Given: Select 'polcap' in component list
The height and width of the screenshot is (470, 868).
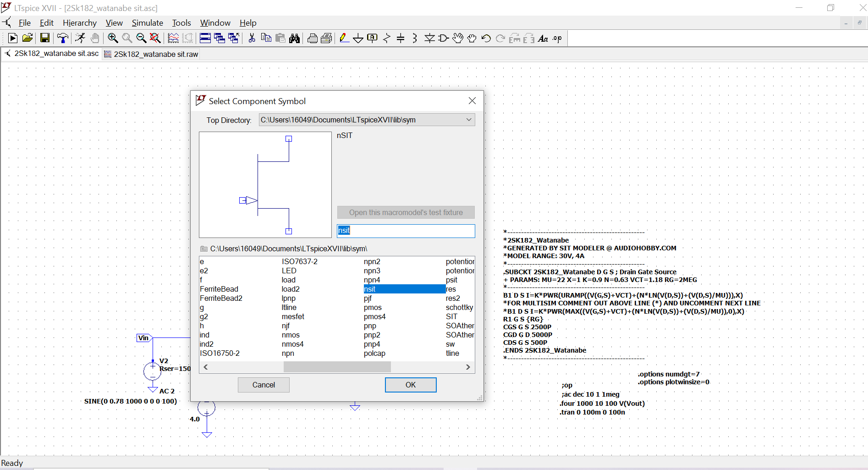Looking at the screenshot, I should click(374, 353).
